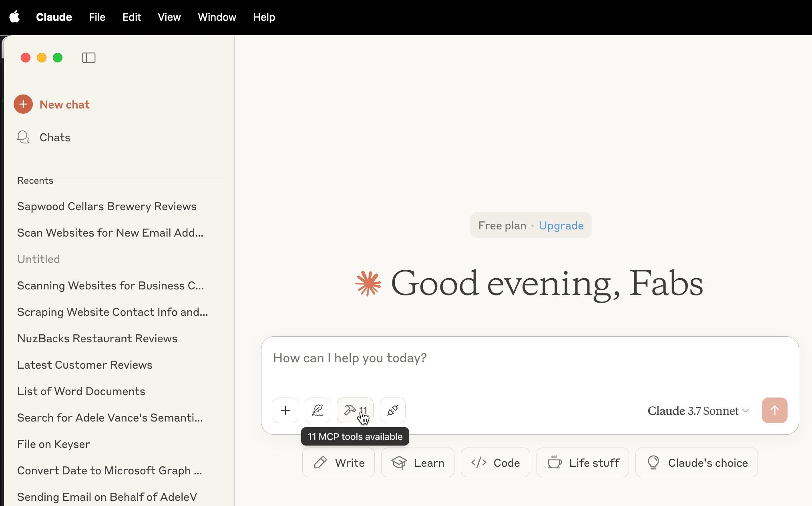Click the yellow minimize window button
812x506 pixels.
click(x=42, y=58)
